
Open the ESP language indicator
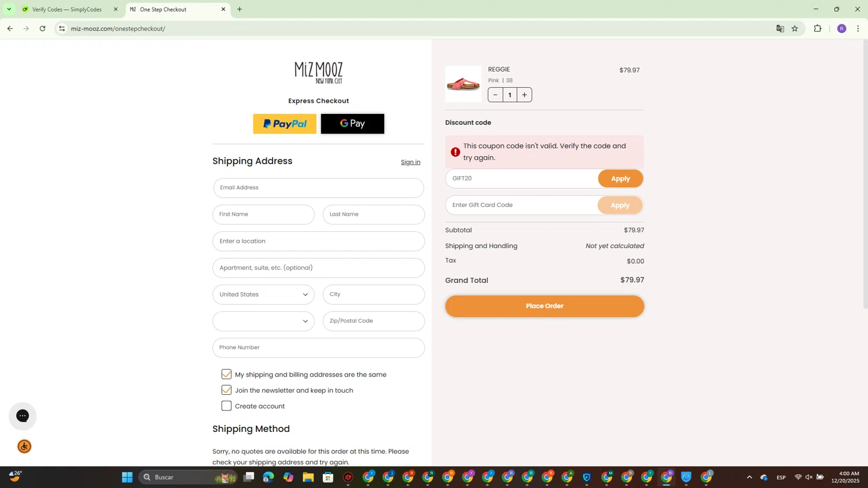pos(781,477)
